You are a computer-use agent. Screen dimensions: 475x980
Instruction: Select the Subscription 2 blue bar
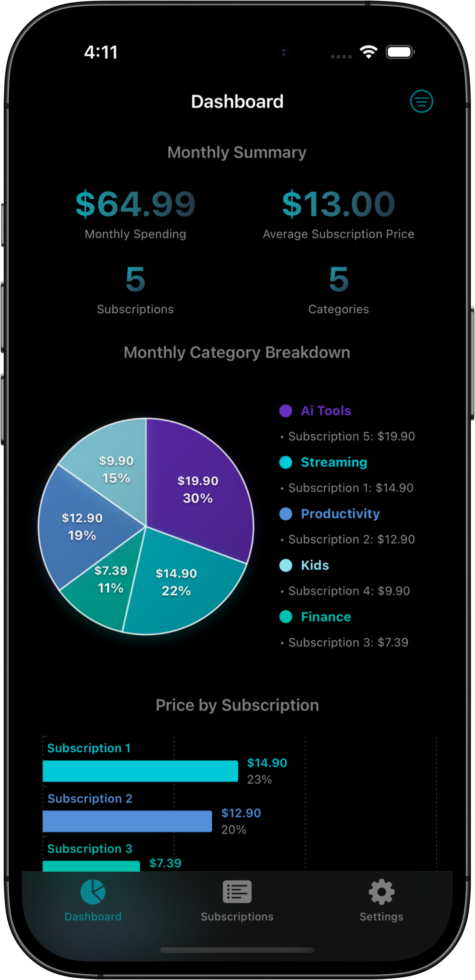pyautogui.click(x=127, y=821)
